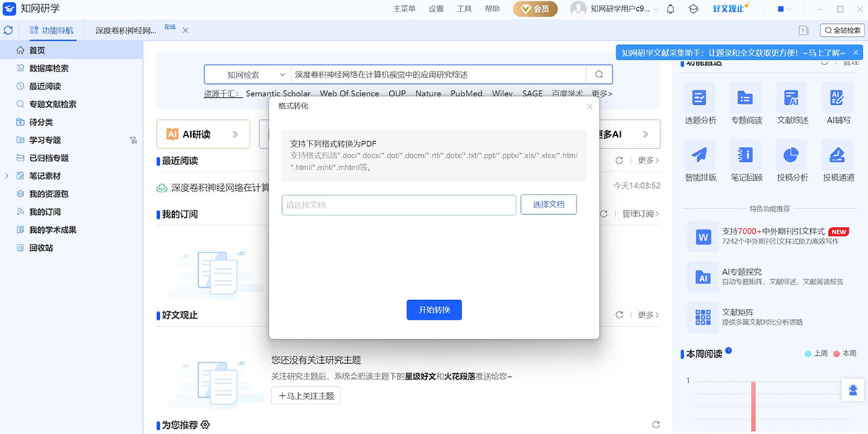Toggle the 上周 legend in 本周阅读 chart
The image size is (868, 434).
(816, 354)
